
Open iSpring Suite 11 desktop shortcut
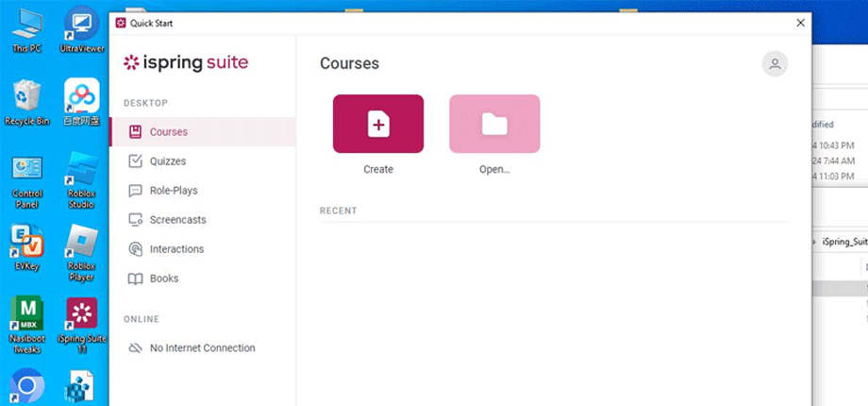click(81, 326)
